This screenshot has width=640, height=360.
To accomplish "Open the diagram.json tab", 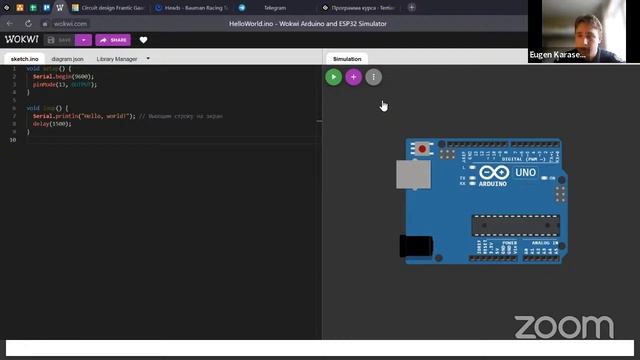I will (67, 59).
